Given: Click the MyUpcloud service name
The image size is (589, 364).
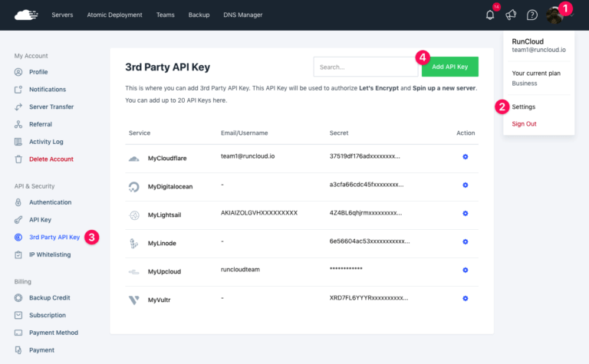Looking at the screenshot, I should point(164,272).
